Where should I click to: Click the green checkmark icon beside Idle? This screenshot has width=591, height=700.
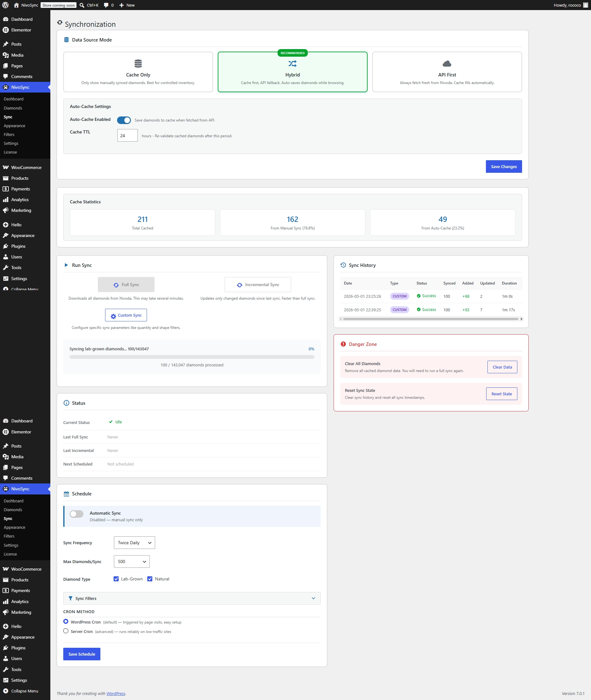(111, 421)
